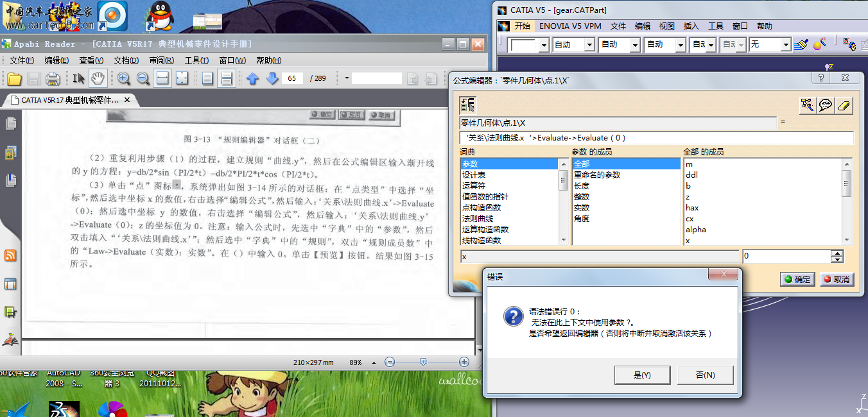
Task: Go to next page with blue down arrow
Action: [x=272, y=78]
